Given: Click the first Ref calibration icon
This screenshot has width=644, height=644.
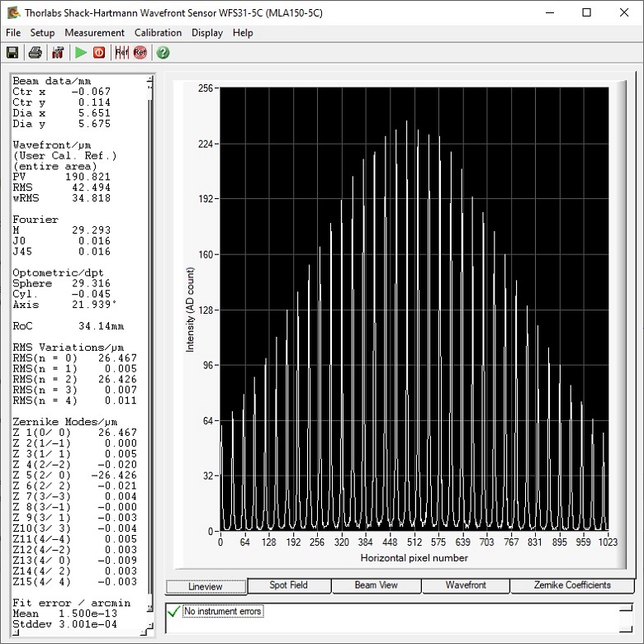Looking at the screenshot, I should (121, 53).
